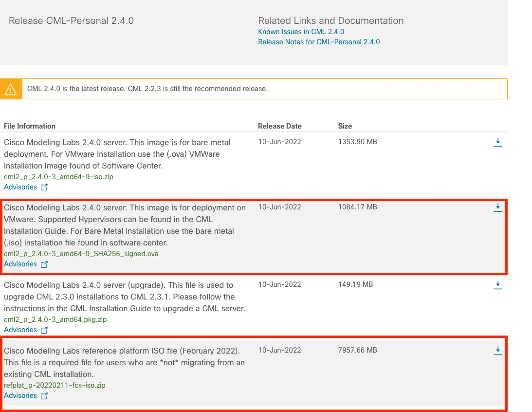This screenshot has width=532, height=412.
Task: Open Advisories link for VMware ova image
Action: pyautogui.click(x=20, y=264)
